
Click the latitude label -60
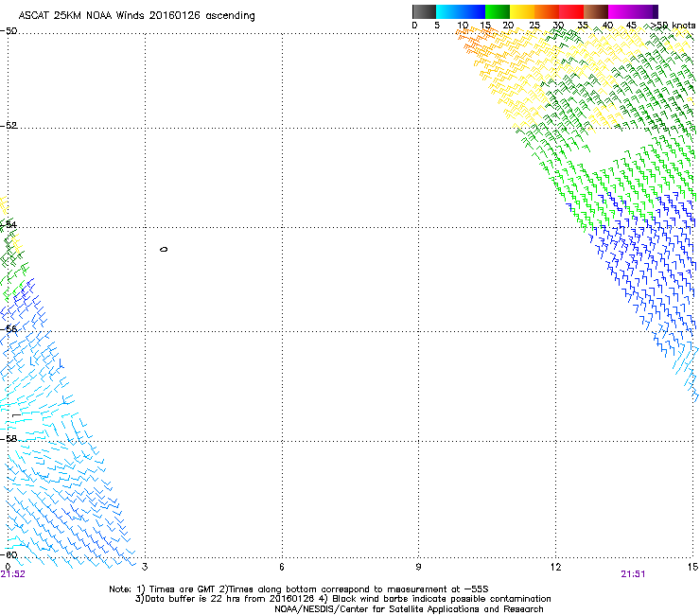pyautogui.click(x=9, y=554)
